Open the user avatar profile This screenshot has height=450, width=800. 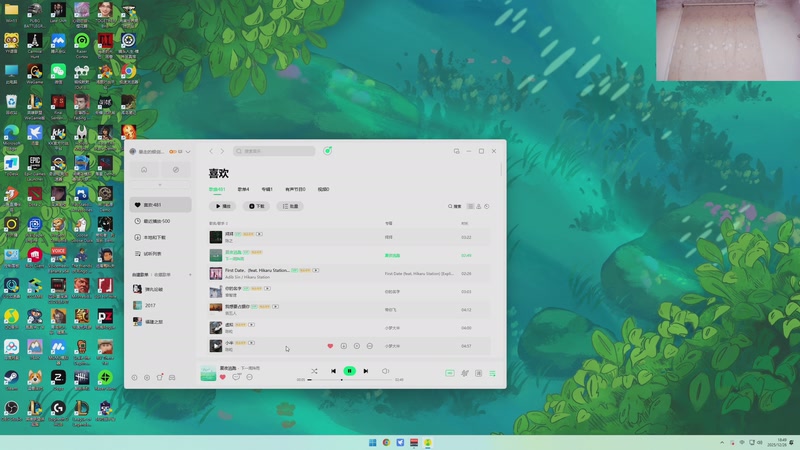(133, 152)
